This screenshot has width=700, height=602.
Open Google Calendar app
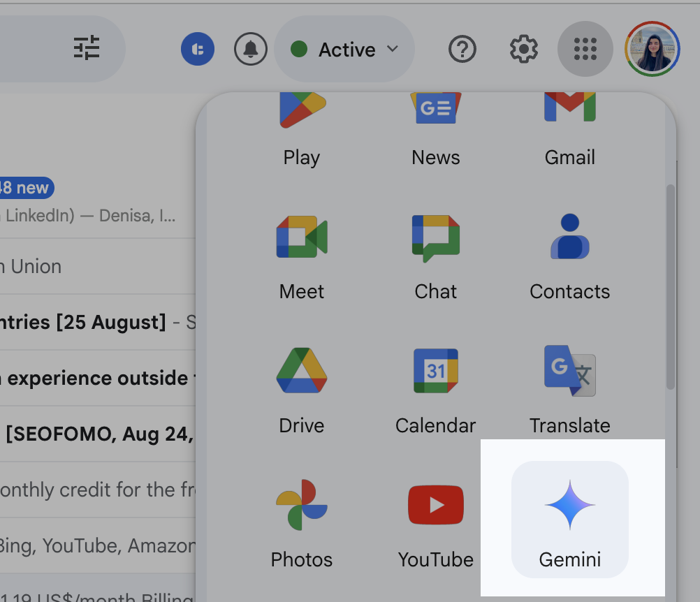436,391
